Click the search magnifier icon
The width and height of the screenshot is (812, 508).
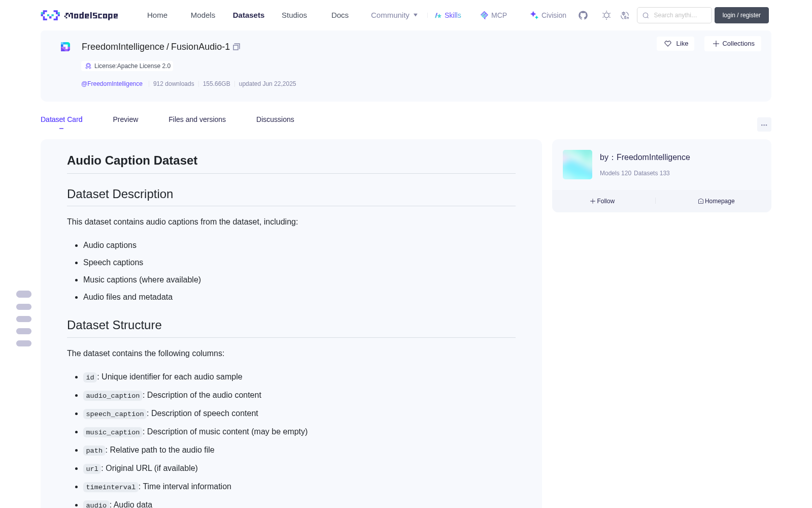coord(646,15)
